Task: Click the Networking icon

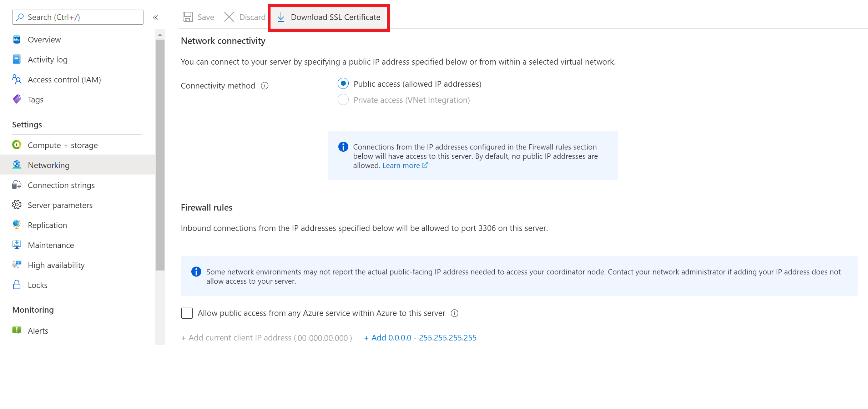Action: (17, 165)
